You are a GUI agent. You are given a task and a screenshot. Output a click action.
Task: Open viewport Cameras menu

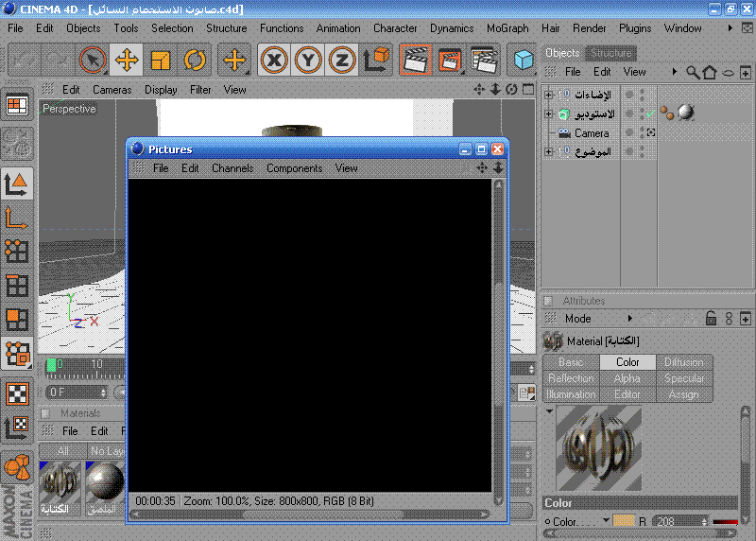[x=112, y=90]
